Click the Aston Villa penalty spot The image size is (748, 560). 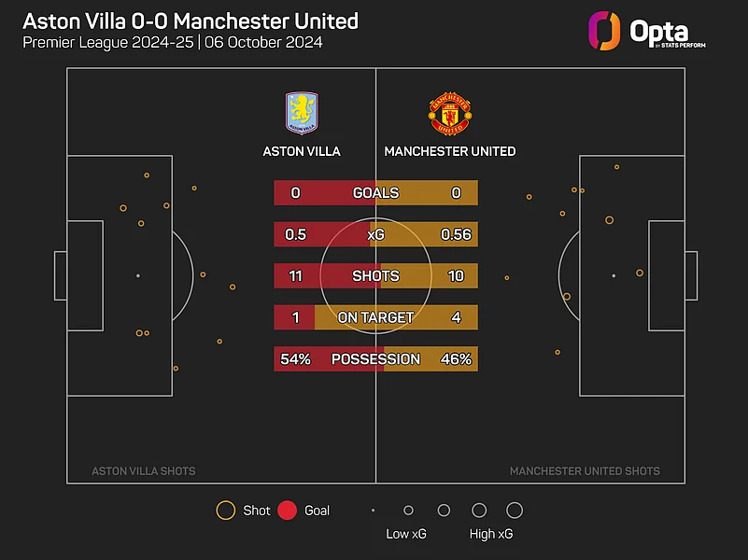pyautogui.click(x=137, y=276)
